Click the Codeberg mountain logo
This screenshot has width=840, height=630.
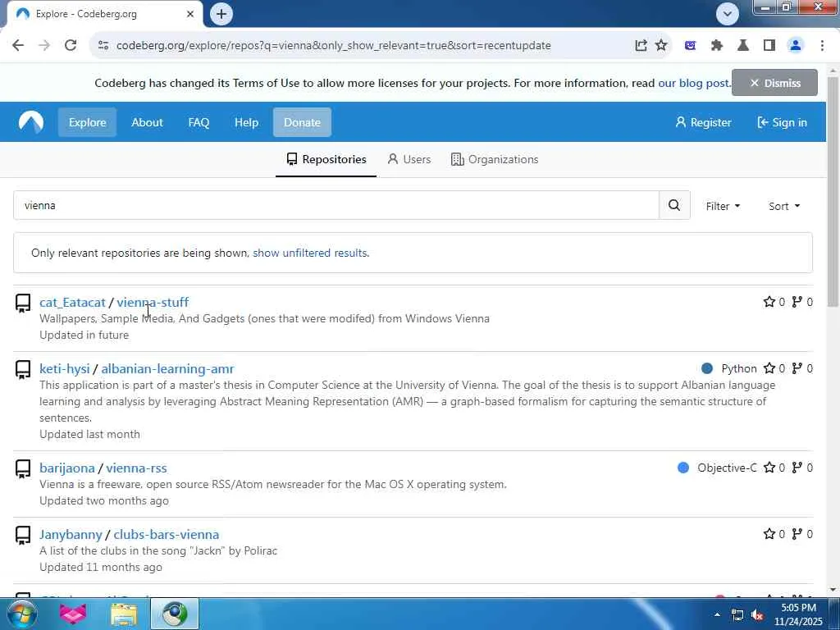tap(30, 122)
